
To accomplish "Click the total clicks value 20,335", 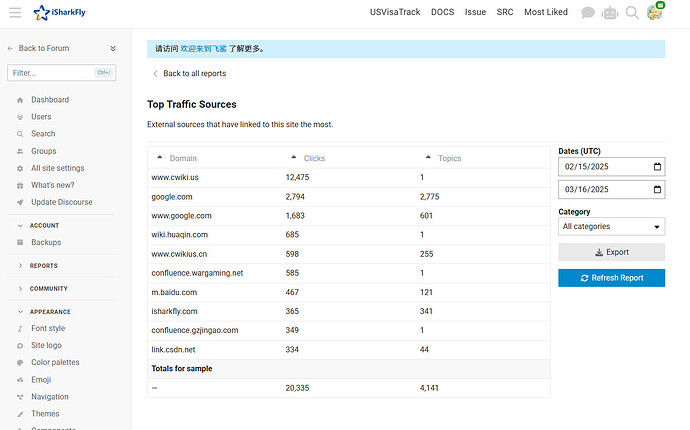I will pos(297,388).
